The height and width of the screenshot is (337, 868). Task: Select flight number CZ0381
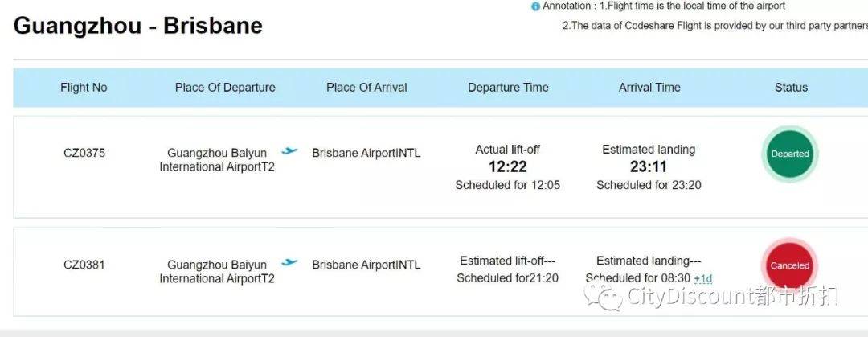coord(84,265)
